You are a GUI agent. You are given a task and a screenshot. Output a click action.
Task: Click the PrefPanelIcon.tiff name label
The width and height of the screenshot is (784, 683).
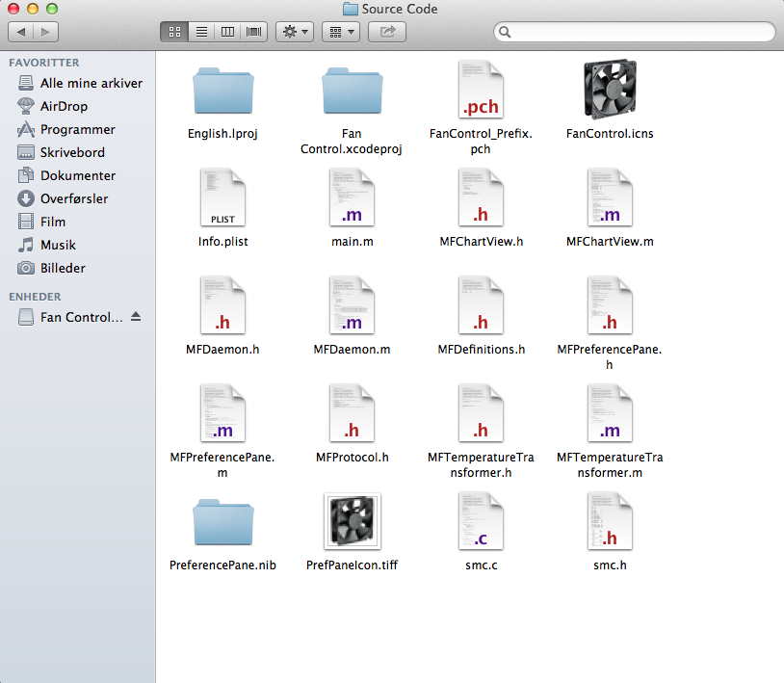click(x=352, y=565)
